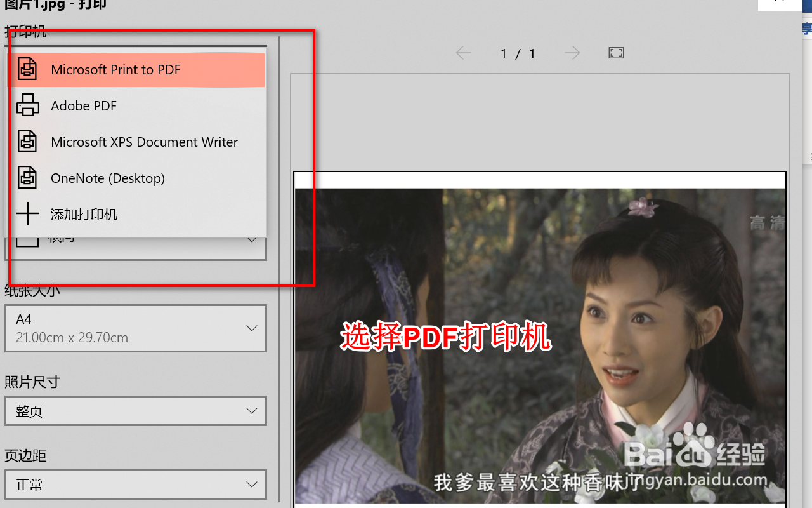Screen dimensions: 812x508
Task: Select Microsoft Print to PDF printer
Action: pyautogui.click(x=136, y=70)
